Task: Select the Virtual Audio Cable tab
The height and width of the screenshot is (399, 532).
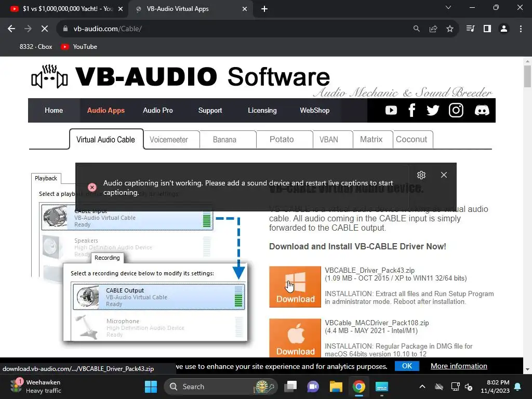Action: point(105,139)
